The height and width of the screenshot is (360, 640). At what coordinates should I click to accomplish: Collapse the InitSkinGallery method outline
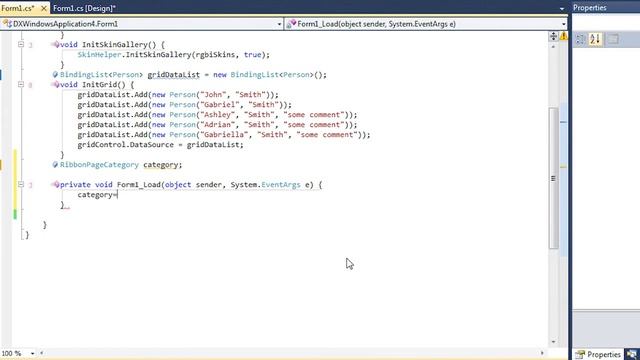pos(21,44)
